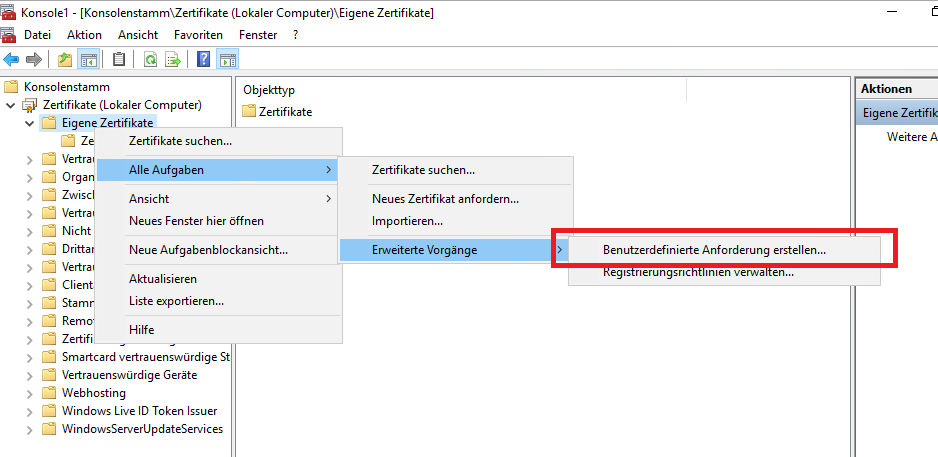Expand the Webhosting folder node

pos(29,393)
